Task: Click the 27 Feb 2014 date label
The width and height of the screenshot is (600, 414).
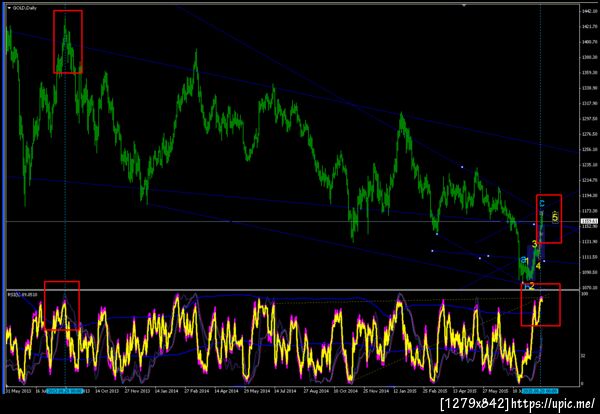Action: click(x=196, y=391)
